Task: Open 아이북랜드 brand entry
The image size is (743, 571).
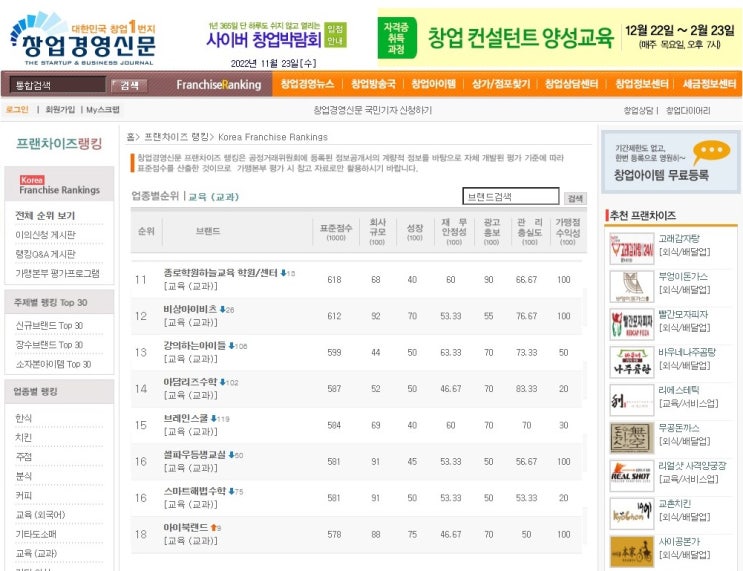Action: (x=186, y=527)
